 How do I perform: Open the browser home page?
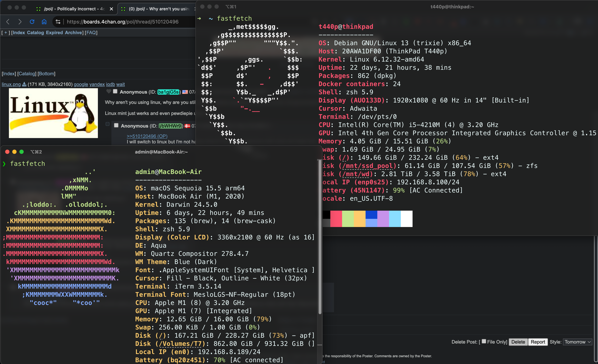(44, 22)
